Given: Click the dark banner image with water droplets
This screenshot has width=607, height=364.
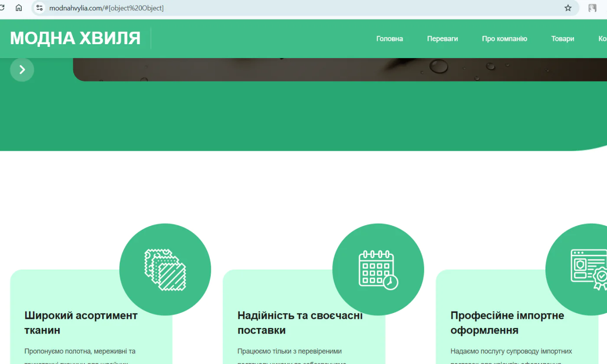Looking at the screenshot, I should pos(340,70).
